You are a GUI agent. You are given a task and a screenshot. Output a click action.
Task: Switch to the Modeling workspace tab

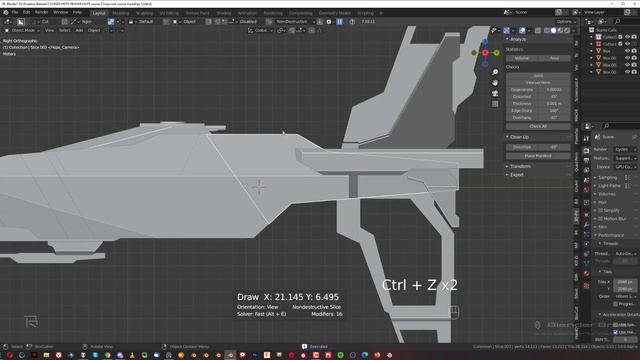(120, 13)
